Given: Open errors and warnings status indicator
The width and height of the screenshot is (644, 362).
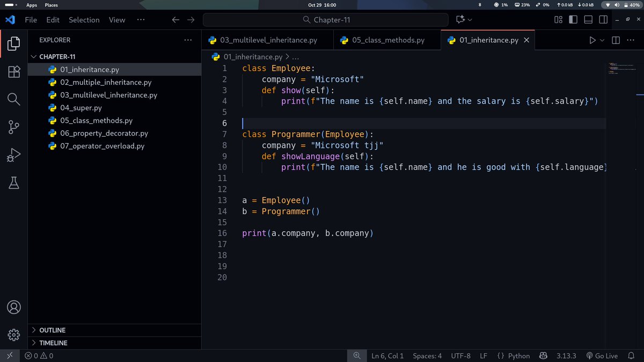Looking at the screenshot, I should pos(39,356).
